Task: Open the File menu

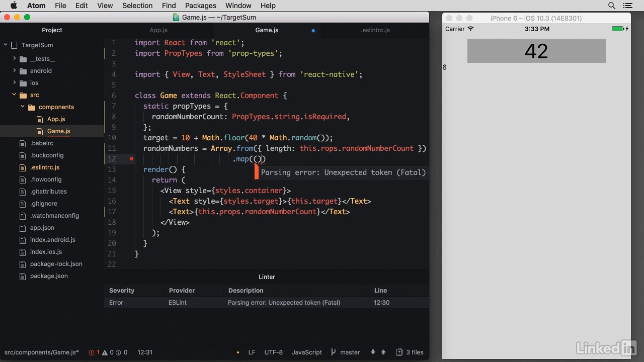Action: point(60,6)
